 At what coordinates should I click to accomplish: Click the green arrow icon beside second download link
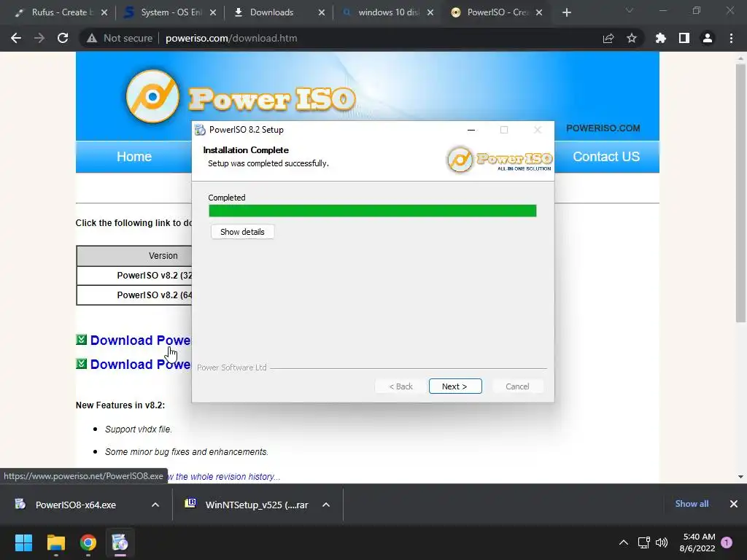82,364
